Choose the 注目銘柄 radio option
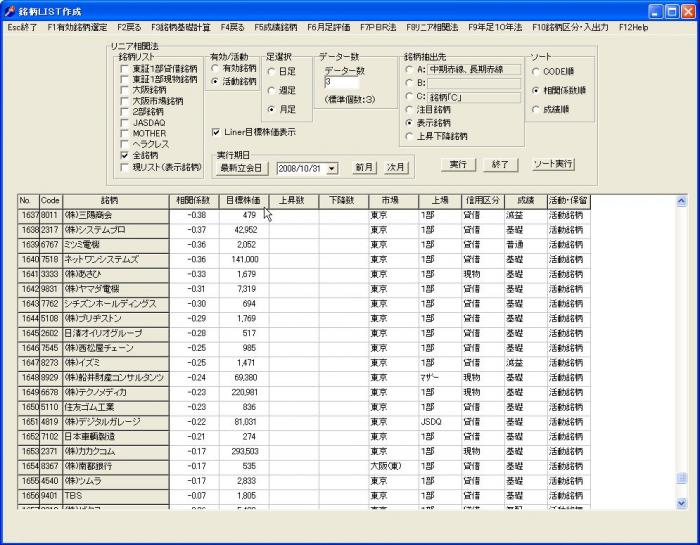Image resolution: width=700 pixels, height=545 pixels. (409, 109)
